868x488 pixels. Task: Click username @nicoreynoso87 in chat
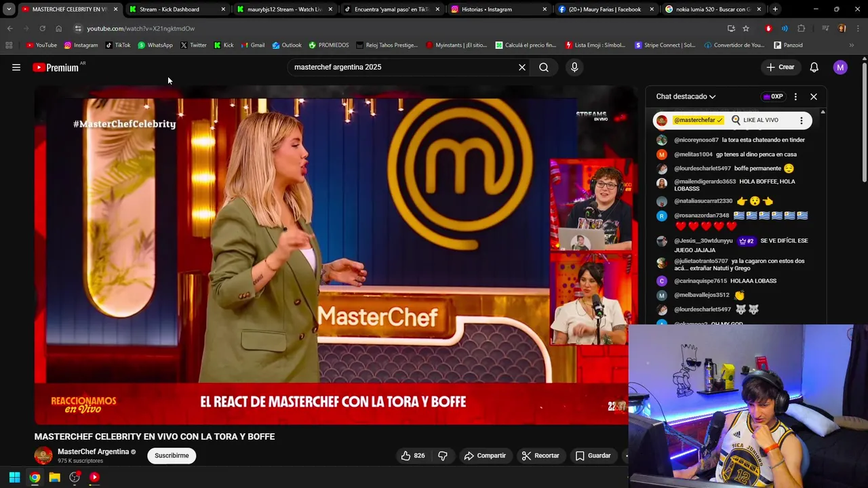[x=696, y=140]
